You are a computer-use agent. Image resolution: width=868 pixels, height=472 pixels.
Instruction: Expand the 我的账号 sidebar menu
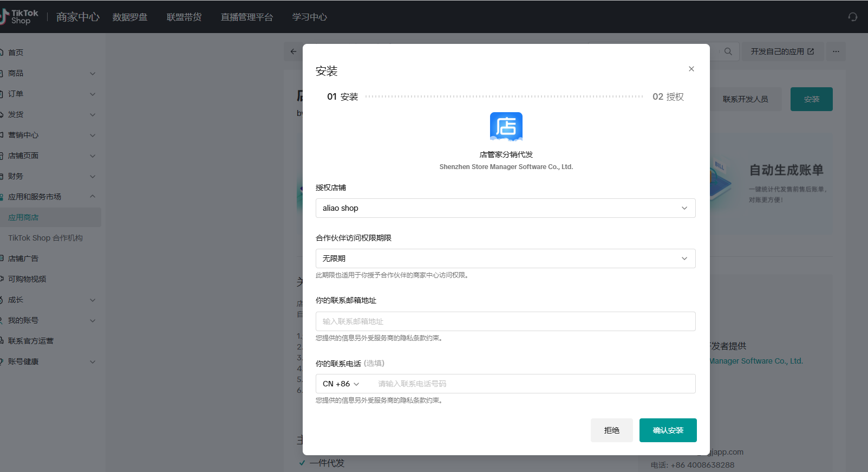[50, 320]
